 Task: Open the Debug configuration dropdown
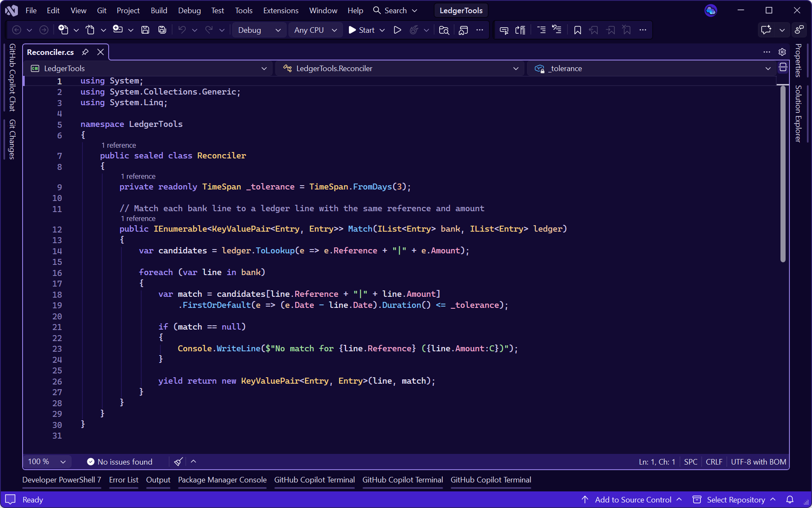click(259, 30)
